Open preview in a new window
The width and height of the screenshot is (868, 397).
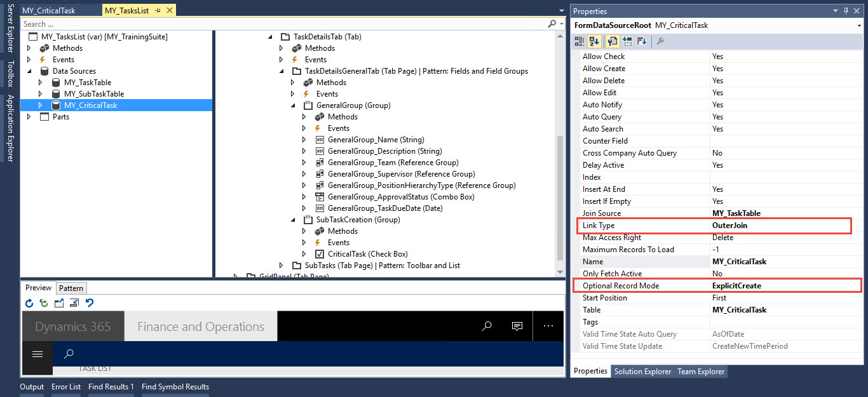[58, 303]
